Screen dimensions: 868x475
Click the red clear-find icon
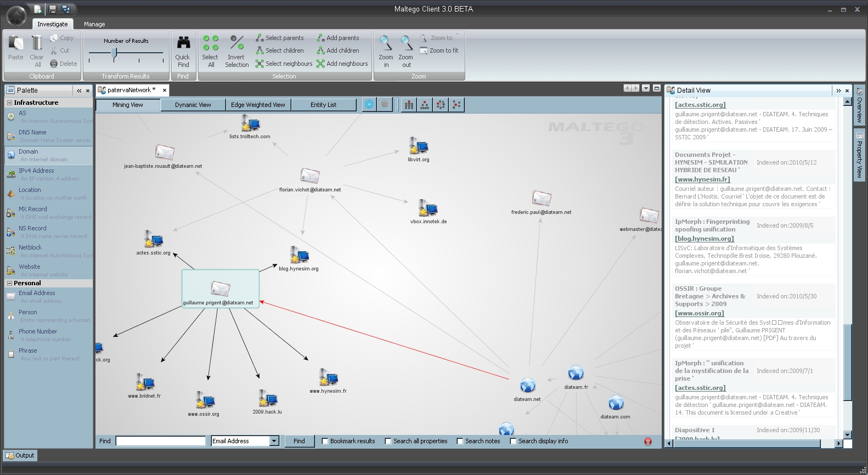[648, 441]
